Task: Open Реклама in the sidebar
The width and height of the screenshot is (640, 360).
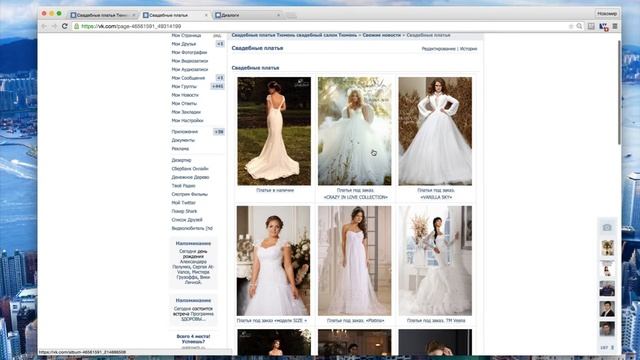Action: (180, 149)
